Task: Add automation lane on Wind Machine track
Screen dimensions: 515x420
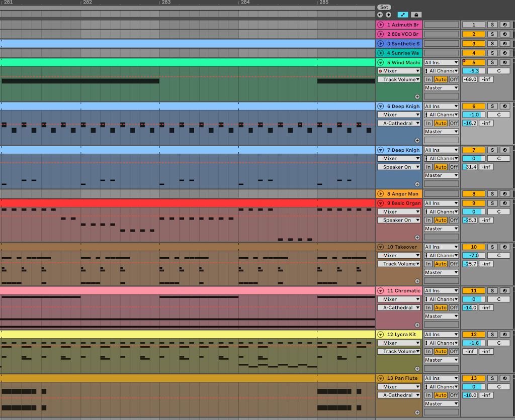Action: [417, 96]
